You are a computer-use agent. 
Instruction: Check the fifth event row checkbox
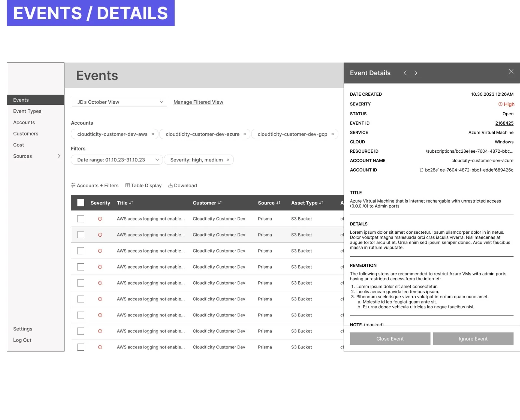click(81, 283)
